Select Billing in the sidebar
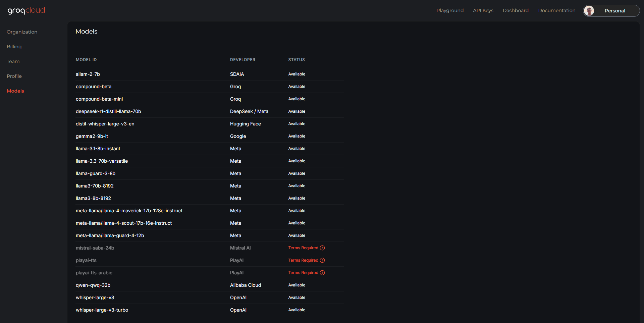Screen dimensions: 644x323 point(14,47)
